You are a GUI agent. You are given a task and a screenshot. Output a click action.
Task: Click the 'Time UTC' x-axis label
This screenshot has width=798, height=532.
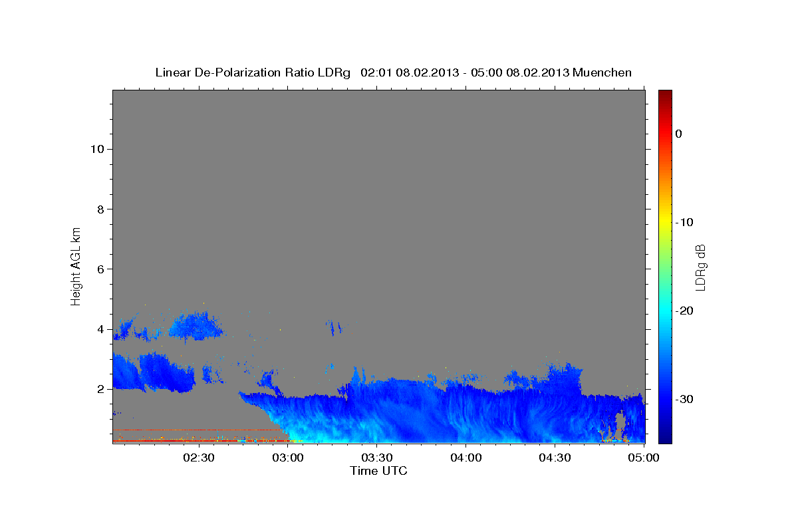tap(378, 471)
